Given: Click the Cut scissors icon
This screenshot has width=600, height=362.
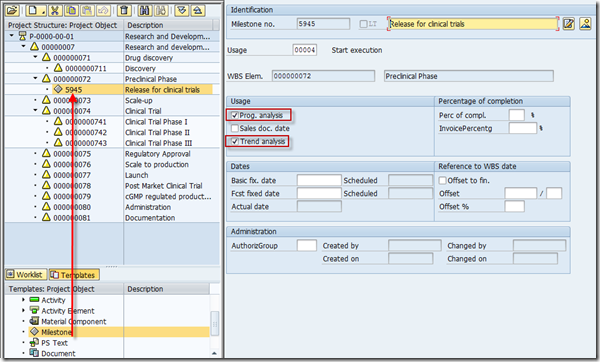Looking at the screenshot, I should 55,10.
